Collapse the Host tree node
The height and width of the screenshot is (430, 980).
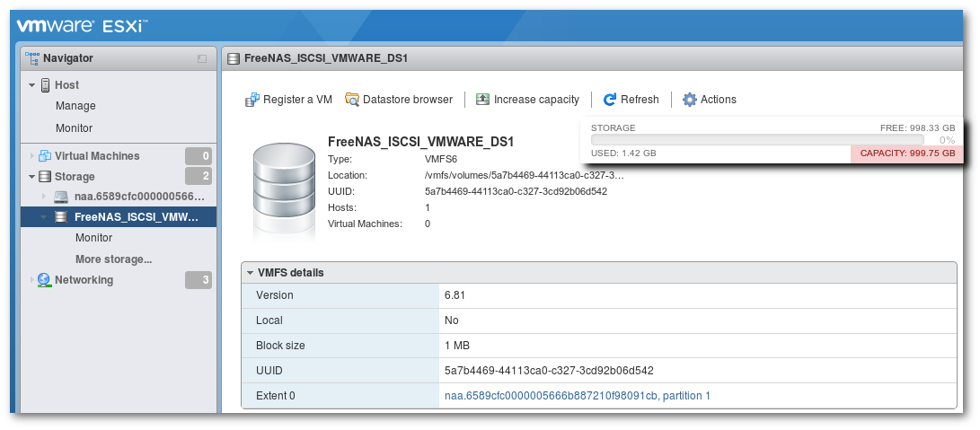32,85
